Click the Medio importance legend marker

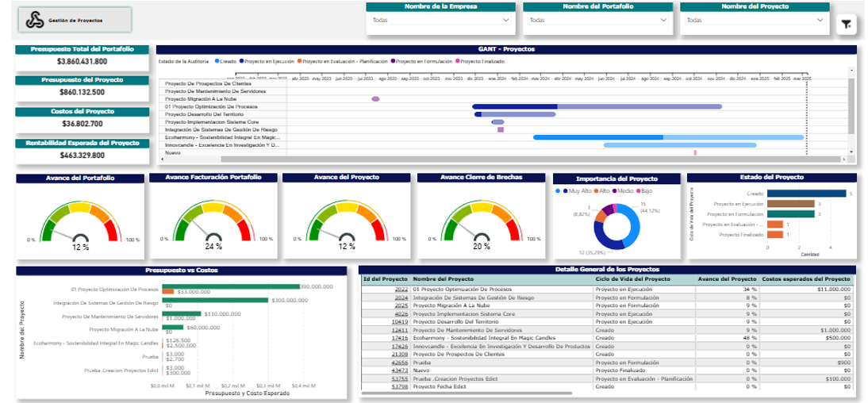[614, 191]
